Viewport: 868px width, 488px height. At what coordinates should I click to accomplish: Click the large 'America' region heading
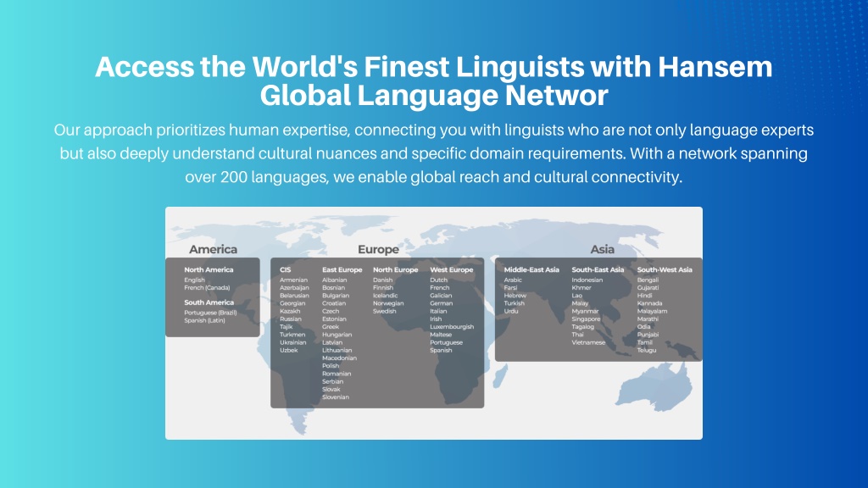213,250
